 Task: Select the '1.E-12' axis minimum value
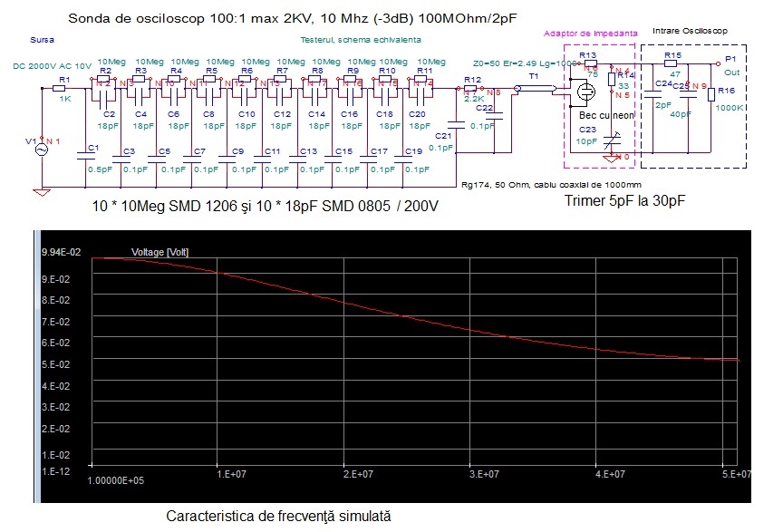(x=56, y=471)
